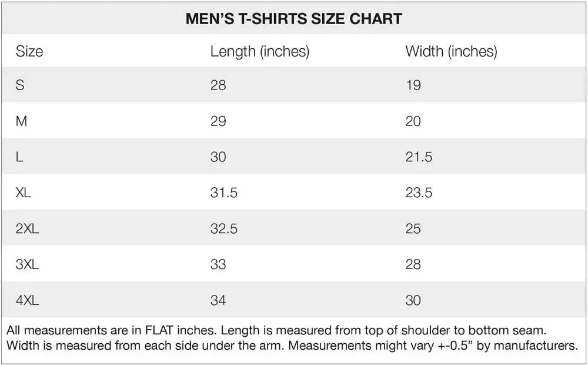Screen dimensions: 588x365
Task: Click the Length (inches) column header
Action: [x=259, y=52]
